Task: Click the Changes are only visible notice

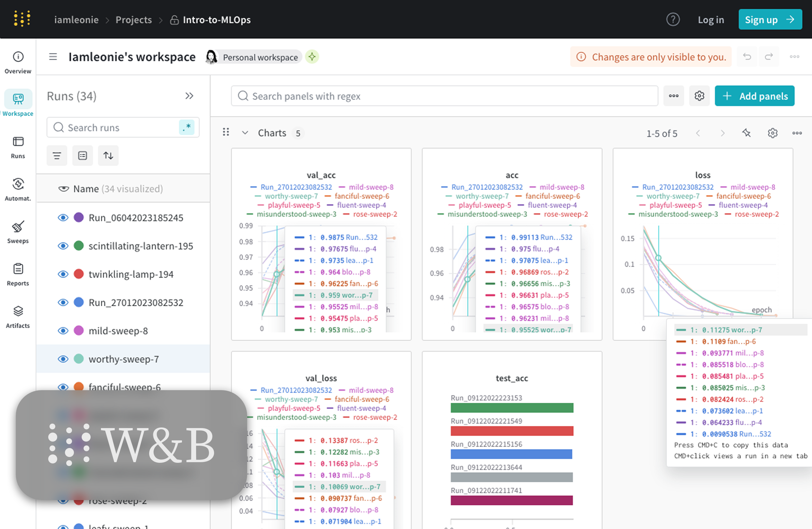Action: pyautogui.click(x=651, y=57)
